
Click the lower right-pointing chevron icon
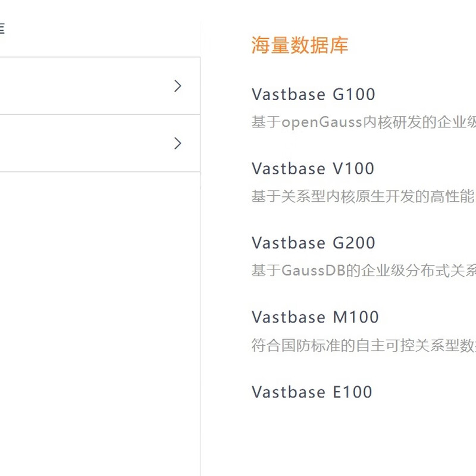pyautogui.click(x=177, y=143)
